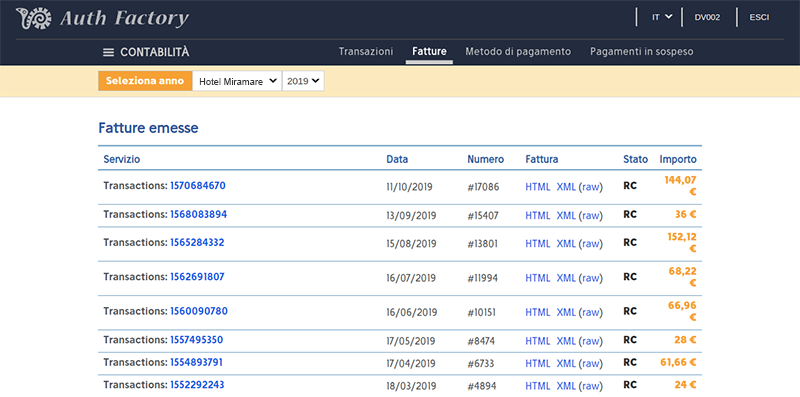Open the Hotel Miramare dropdown
Viewport: 800px width, 397px height.
click(237, 81)
